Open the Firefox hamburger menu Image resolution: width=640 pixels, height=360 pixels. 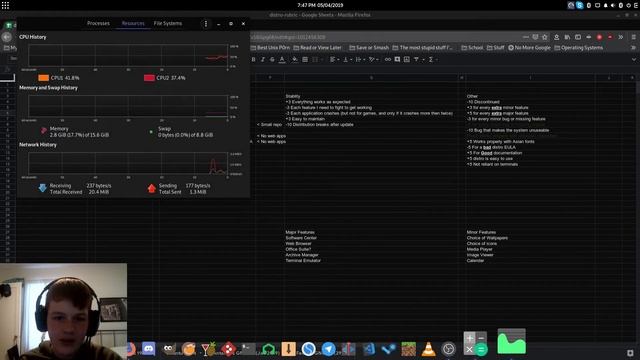[x=633, y=37]
